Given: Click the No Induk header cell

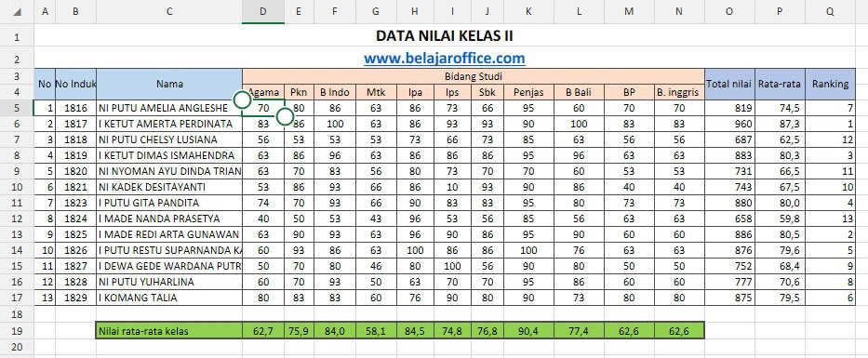Looking at the screenshot, I should [x=76, y=84].
